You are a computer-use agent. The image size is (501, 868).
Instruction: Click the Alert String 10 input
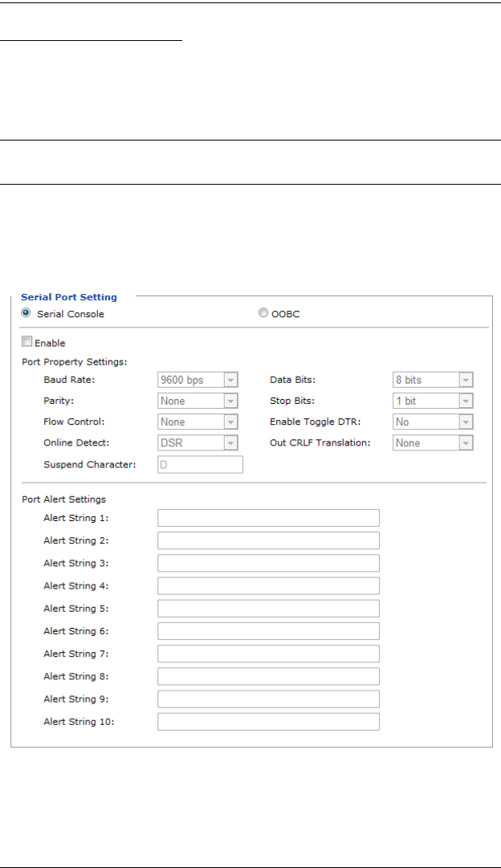268,721
